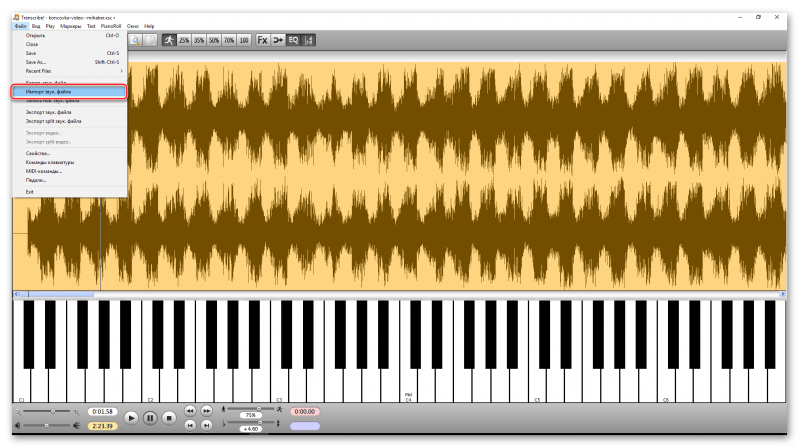Click the flat pitch-down icon
800x448 pixels.
click(223, 423)
